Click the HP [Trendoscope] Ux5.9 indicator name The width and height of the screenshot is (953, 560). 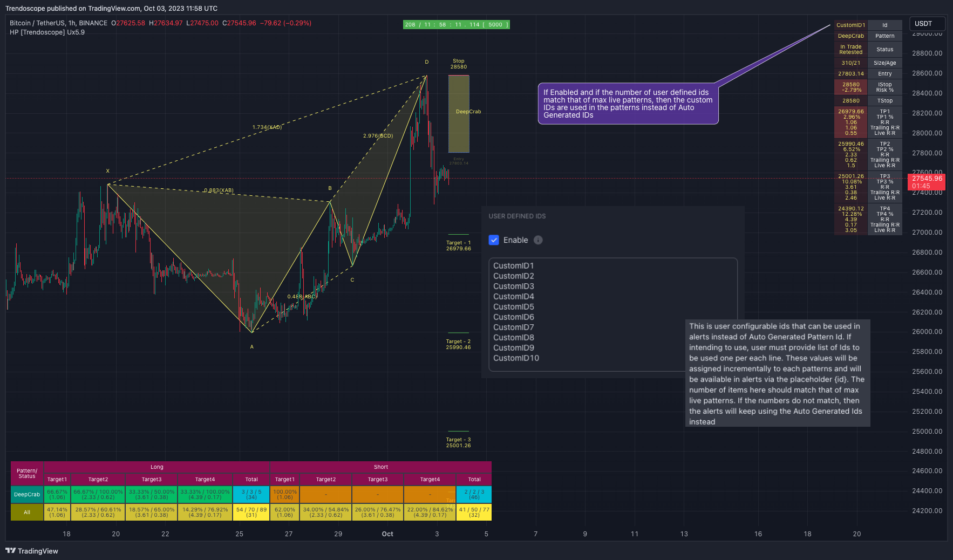coord(47,32)
